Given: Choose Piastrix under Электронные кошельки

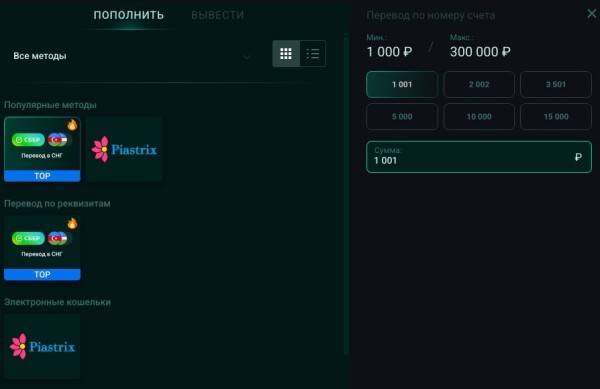Looking at the screenshot, I should pos(42,347).
